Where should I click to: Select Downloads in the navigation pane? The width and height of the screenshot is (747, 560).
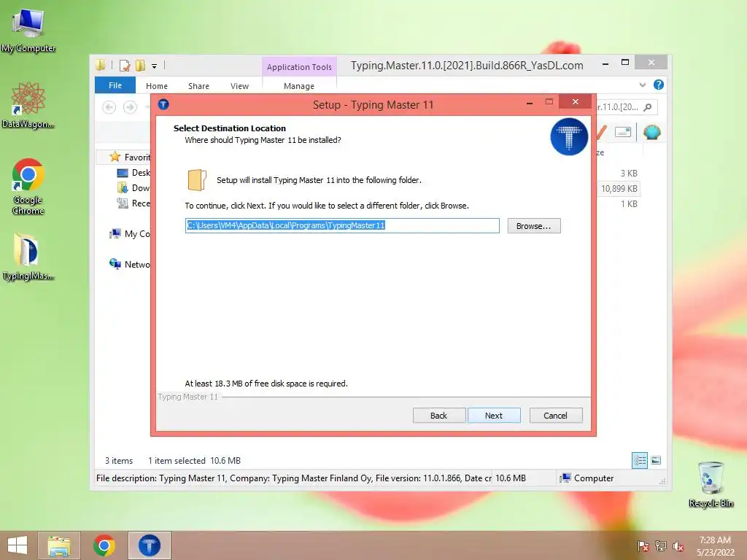133,187
